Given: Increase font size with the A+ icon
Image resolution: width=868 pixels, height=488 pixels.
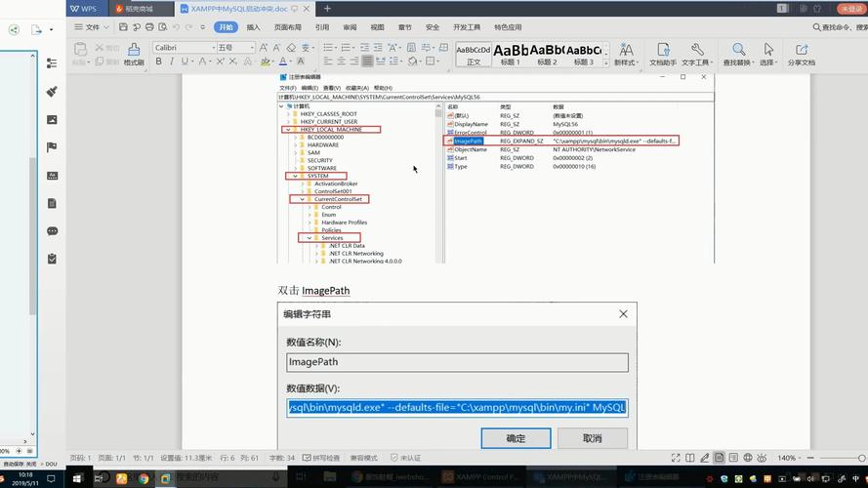Looking at the screenshot, I should pyautogui.click(x=264, y=48).
